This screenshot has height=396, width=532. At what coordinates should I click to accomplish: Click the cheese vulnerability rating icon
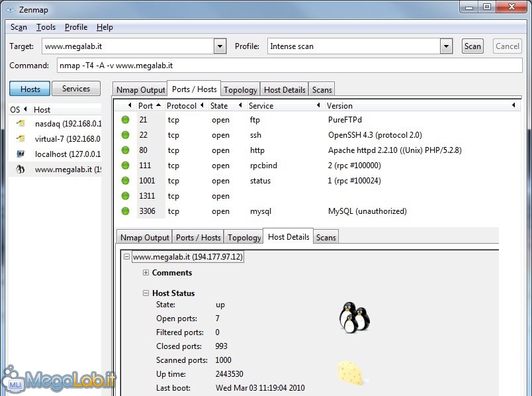coord(351,373)
